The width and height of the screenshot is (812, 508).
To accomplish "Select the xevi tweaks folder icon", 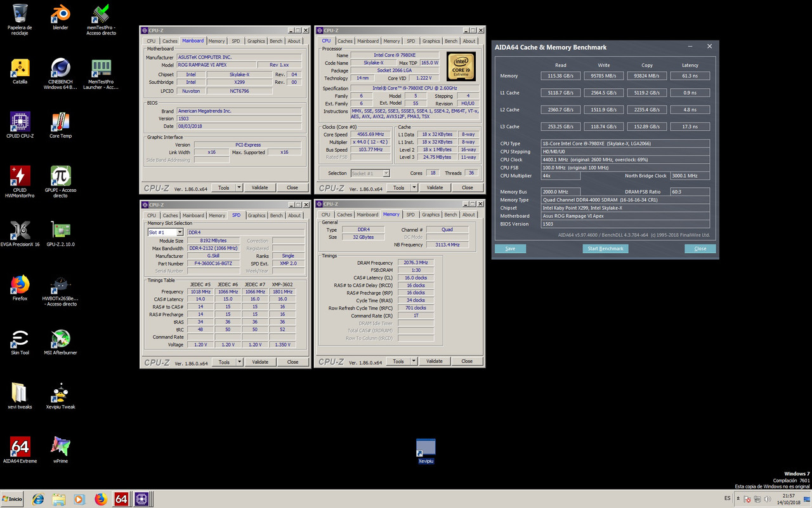I will (x=20, y=396).
